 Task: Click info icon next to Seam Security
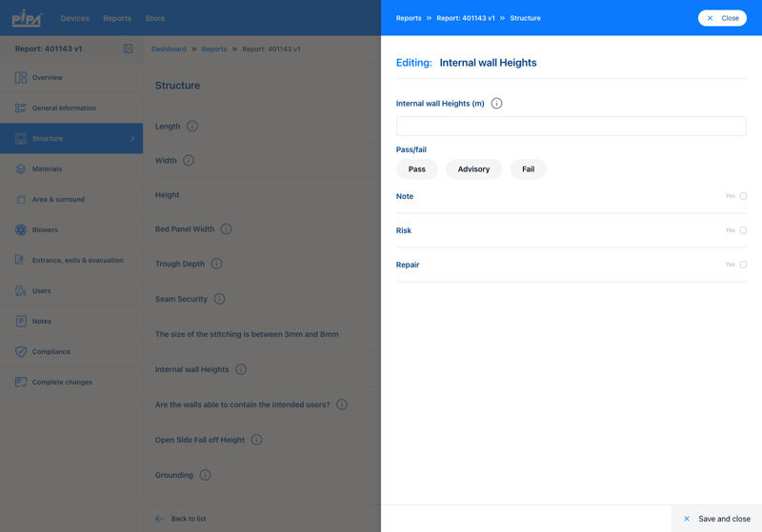click(x=219, y=299)
